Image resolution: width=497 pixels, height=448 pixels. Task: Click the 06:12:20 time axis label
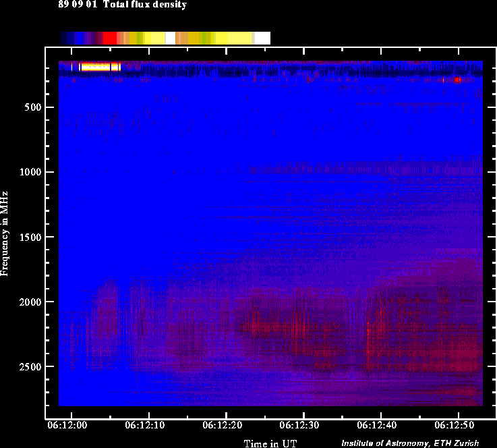223,425
